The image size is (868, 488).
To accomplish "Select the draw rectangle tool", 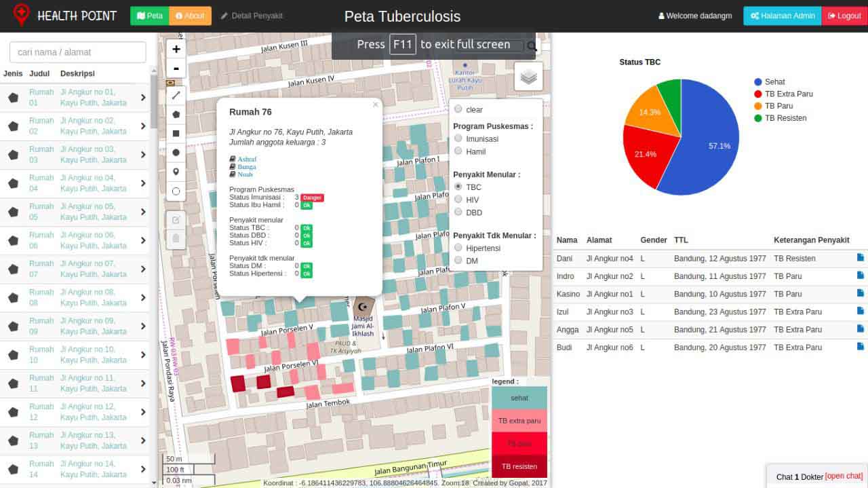I will [176, 134].
